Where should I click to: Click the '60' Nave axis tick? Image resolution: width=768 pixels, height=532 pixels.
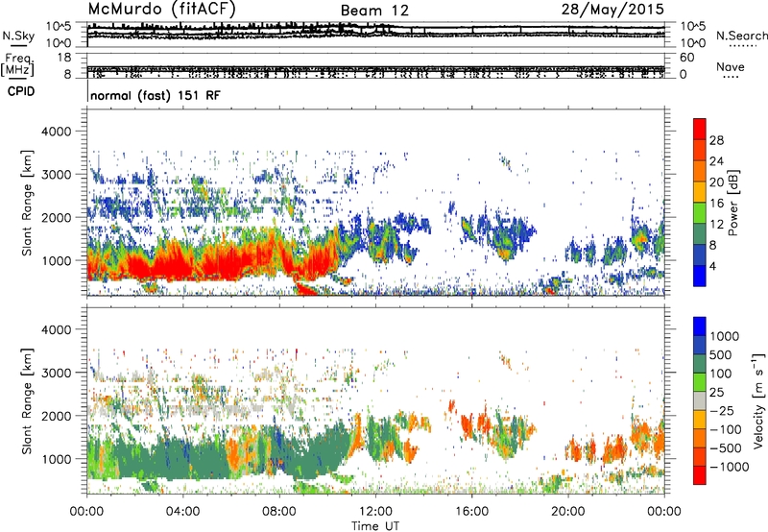coord(686,58)
